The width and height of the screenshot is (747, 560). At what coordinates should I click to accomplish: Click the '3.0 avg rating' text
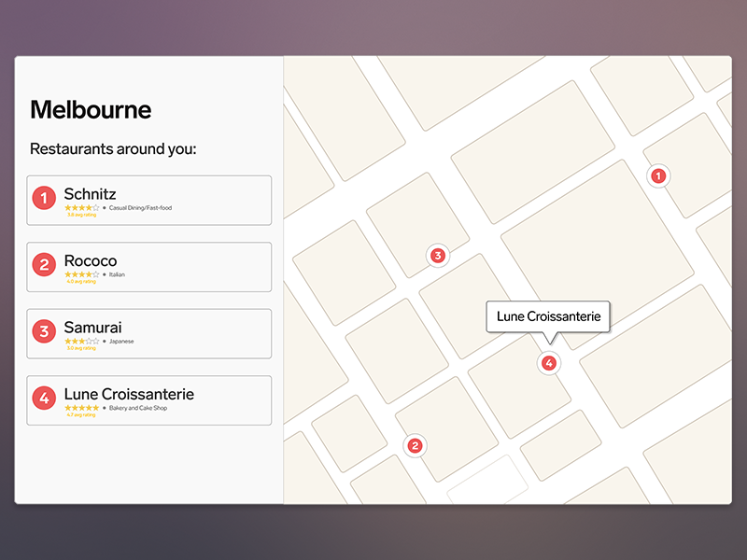pos(81,348)
